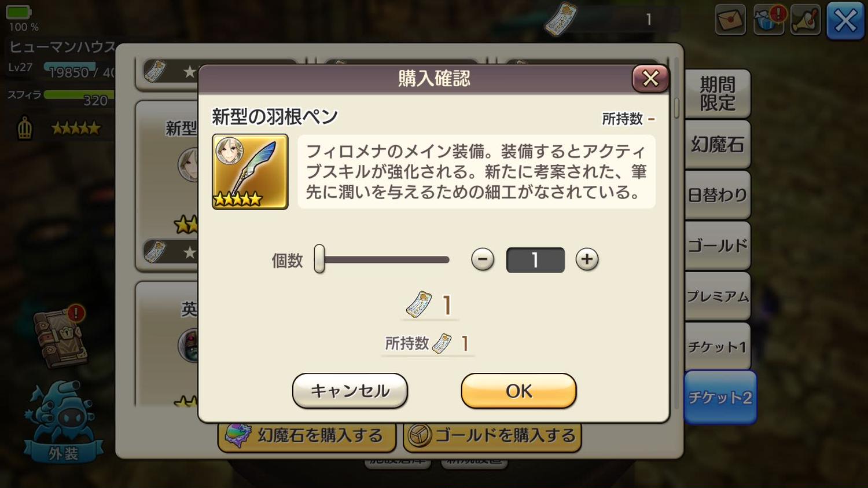Open the quest scroll icon
The image size is (868, 488).
806,20
